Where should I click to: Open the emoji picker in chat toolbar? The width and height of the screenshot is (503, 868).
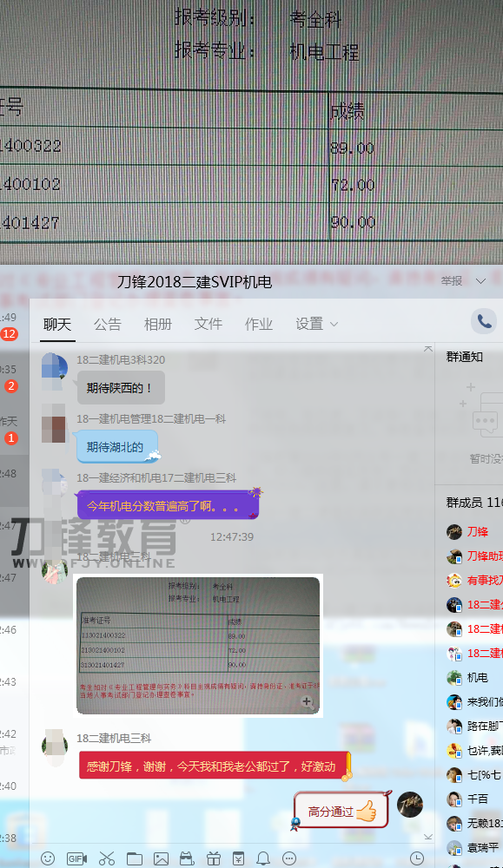[48, 858]
